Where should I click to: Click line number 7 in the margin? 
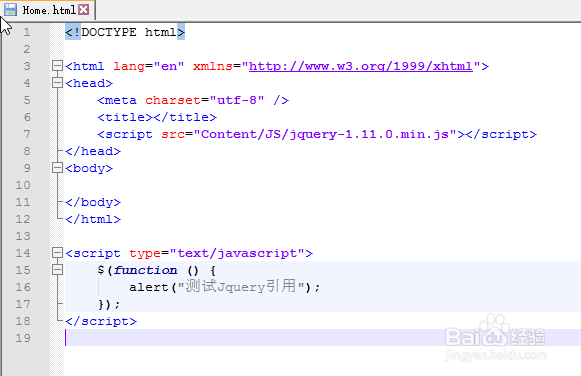[x=27, y=134]
